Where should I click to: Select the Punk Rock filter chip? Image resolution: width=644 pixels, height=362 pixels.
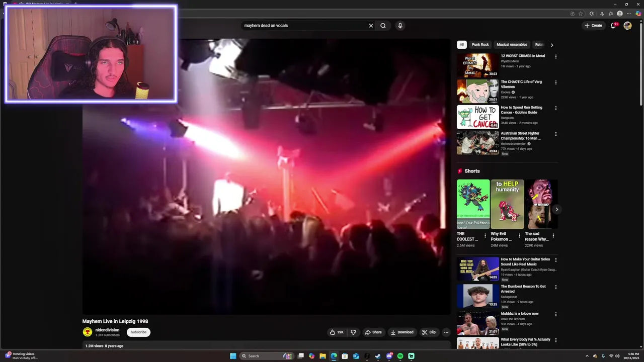point(480,45)
